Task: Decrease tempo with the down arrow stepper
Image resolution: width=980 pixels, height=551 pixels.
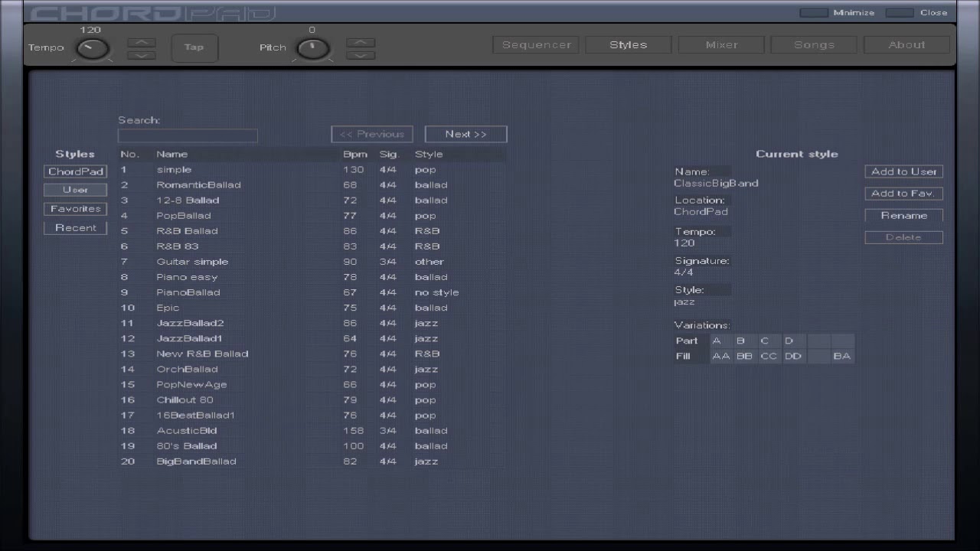Action: click(141, 54)
